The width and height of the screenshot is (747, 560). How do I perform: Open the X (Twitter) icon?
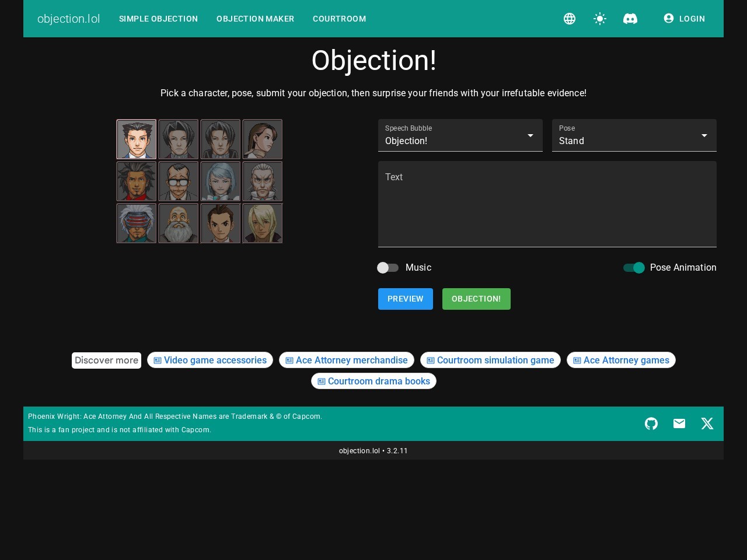click(707, 423)
